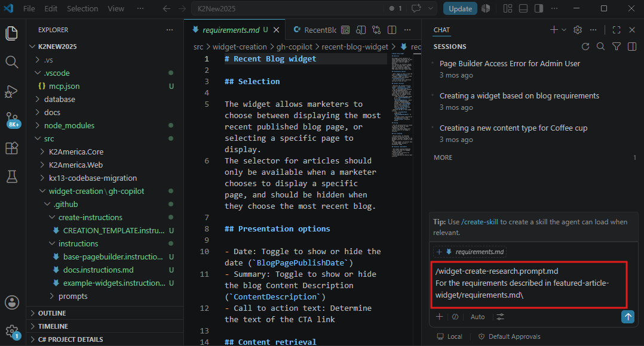The height and width of the screenshot is (346, 644).
Task: Go forward with the right arrow
Action: [x=182, y=8]
